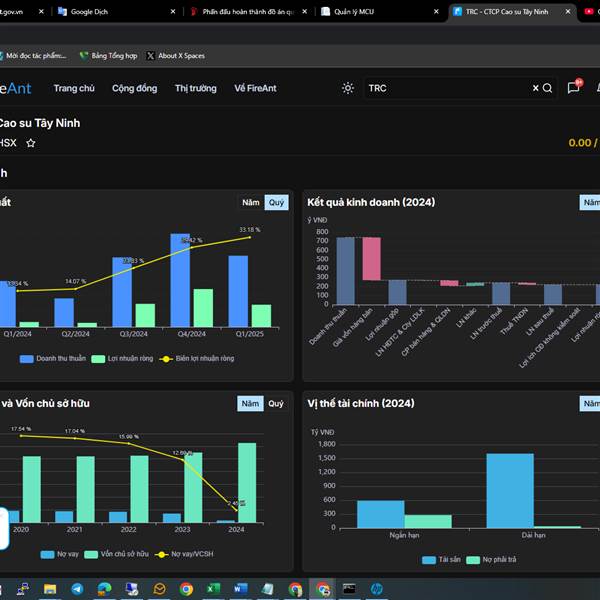Click the pink Giá vốn hàng bán bar
This screenshot has height=600, width=600.
[372, 259]
